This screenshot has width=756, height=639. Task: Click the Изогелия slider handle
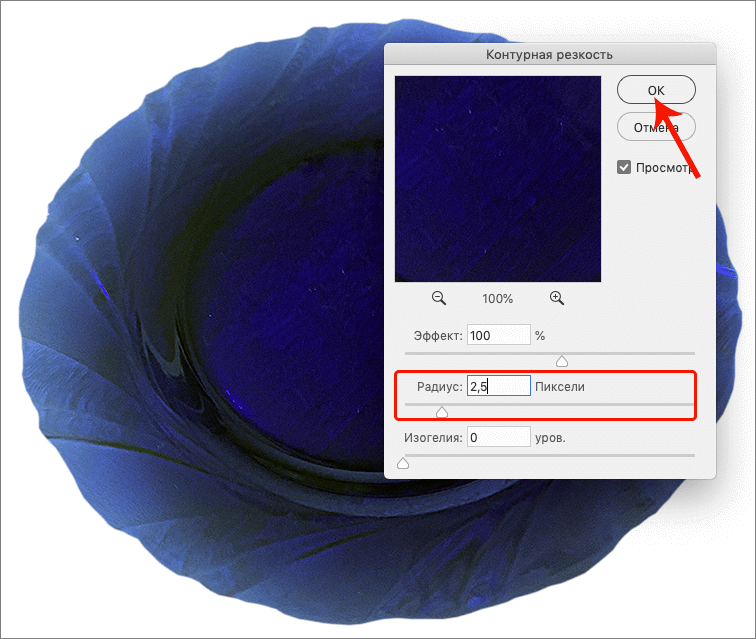403,462
